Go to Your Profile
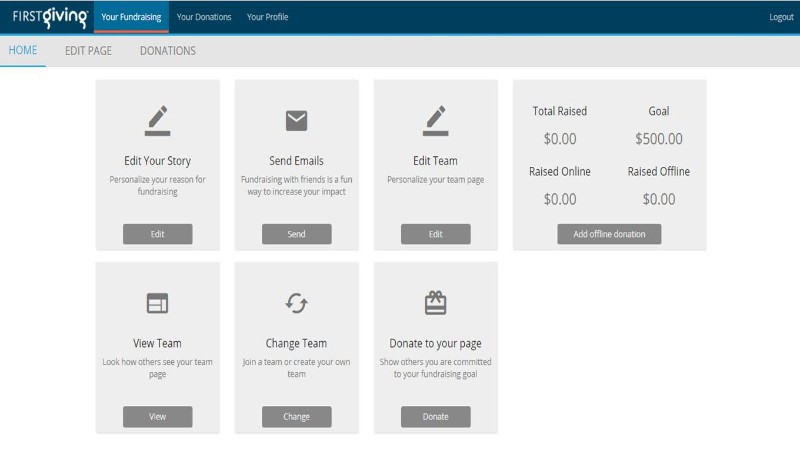The image size is (800, 451). tap(267, 17)
